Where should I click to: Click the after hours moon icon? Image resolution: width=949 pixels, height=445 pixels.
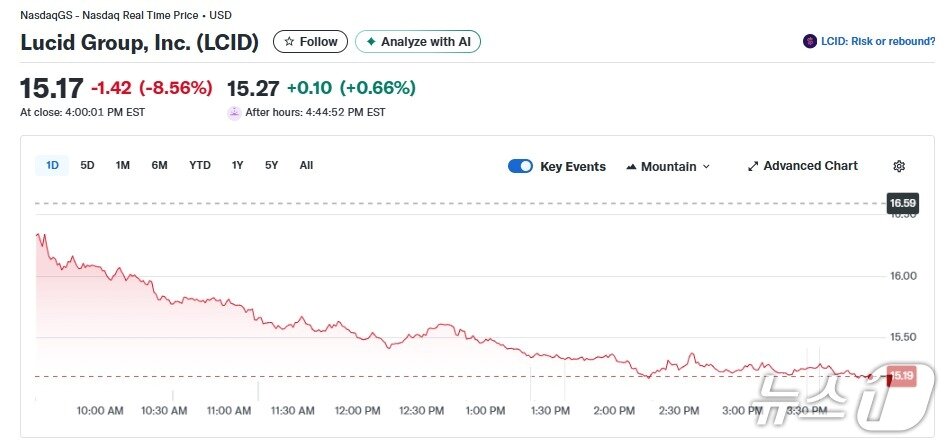point(234,113)
